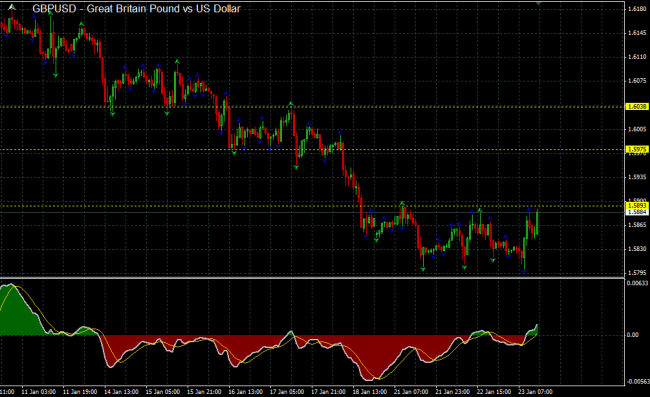Click the current price label 1.5884
Viewport: 650px width, 397px height.
[637, 212]
